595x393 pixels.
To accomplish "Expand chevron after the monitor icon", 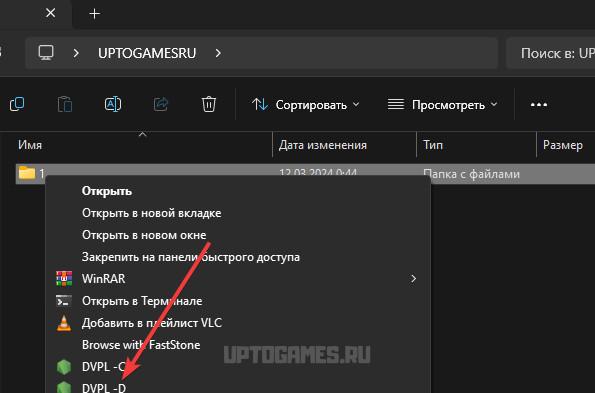I will (76, 53).
